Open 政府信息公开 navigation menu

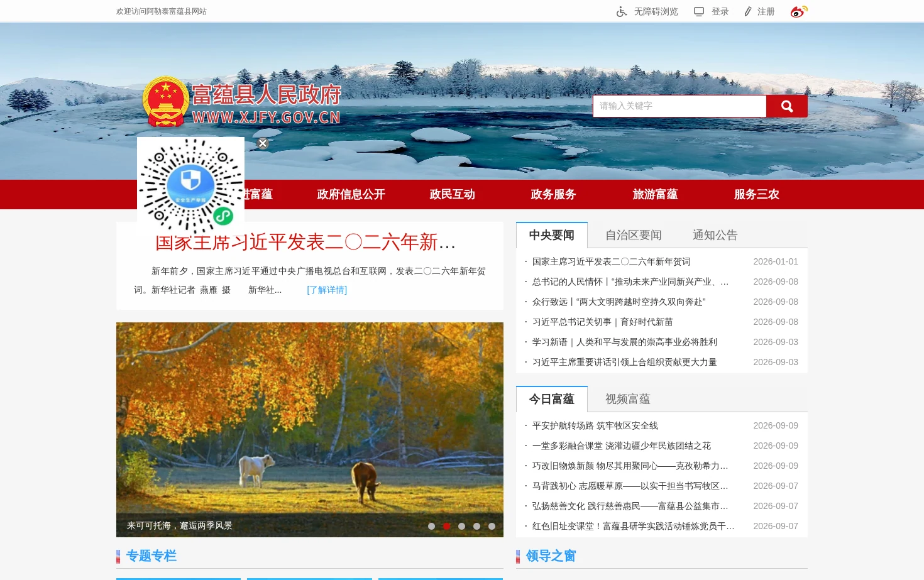tap(351, 194)
